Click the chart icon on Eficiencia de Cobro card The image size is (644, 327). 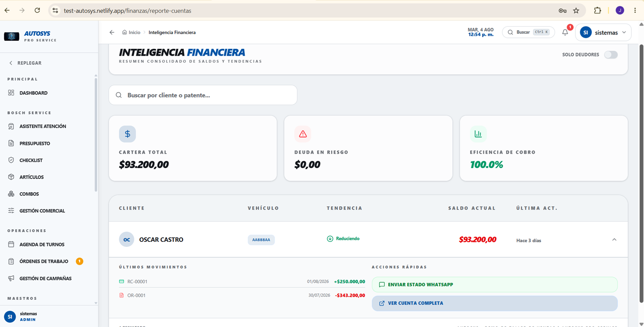[x=478, y=134]
